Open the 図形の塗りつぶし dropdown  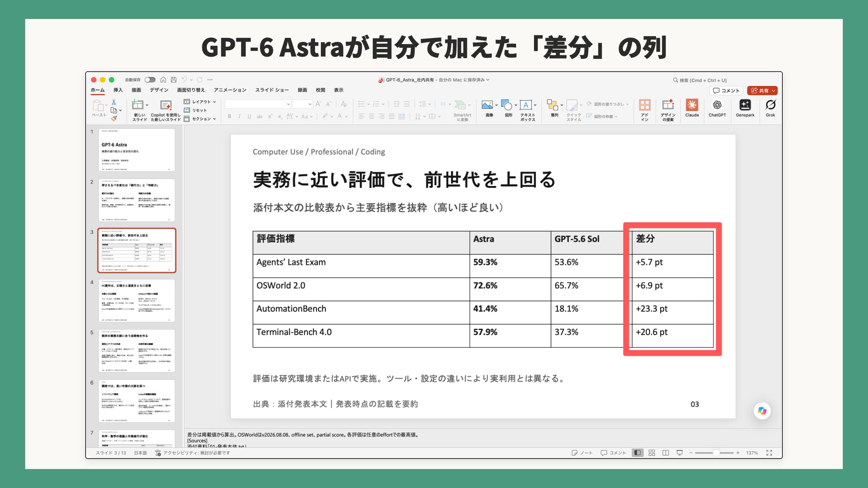click(x=608, y=104)
